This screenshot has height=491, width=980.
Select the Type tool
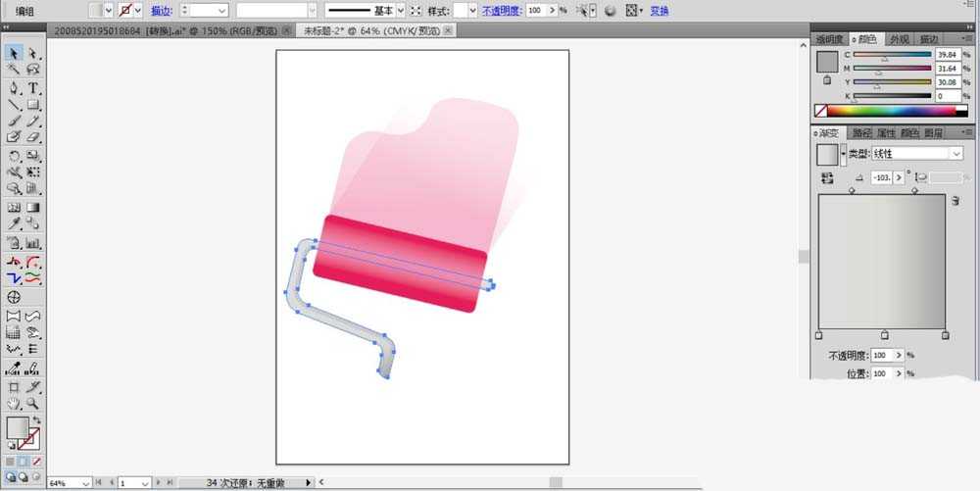point(33,88)
